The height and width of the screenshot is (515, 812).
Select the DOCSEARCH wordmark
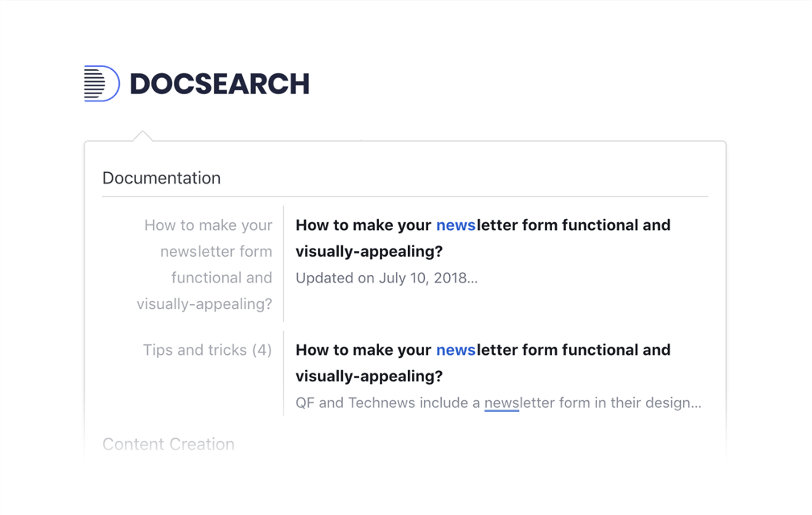coord(219,83)
